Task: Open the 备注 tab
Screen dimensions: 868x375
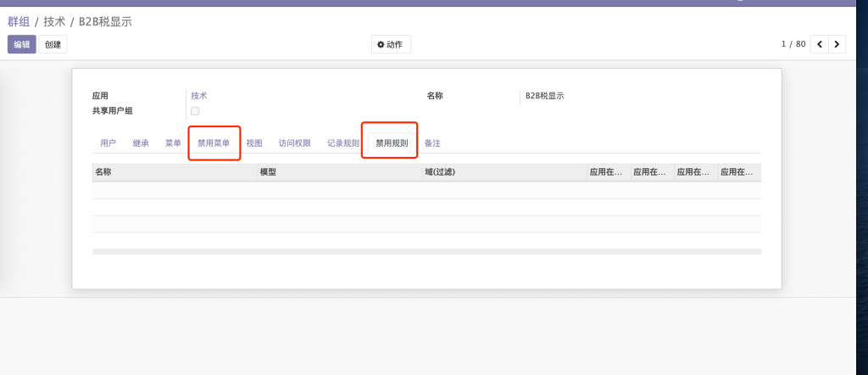Action: pos(432,143)
